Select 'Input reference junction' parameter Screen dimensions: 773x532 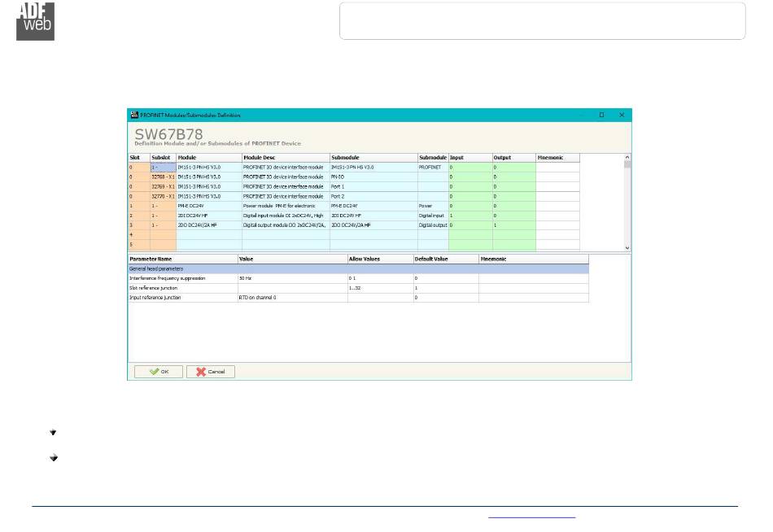183,298
